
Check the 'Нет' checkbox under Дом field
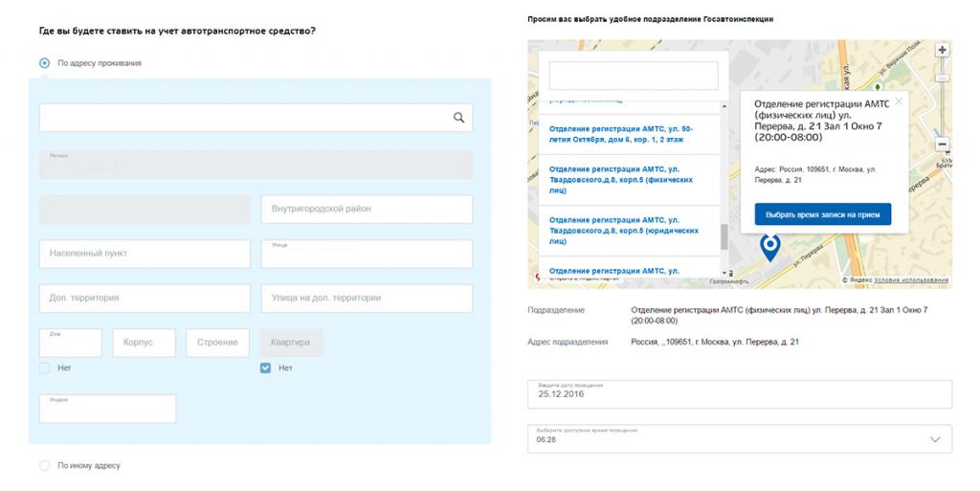point(45,368)
